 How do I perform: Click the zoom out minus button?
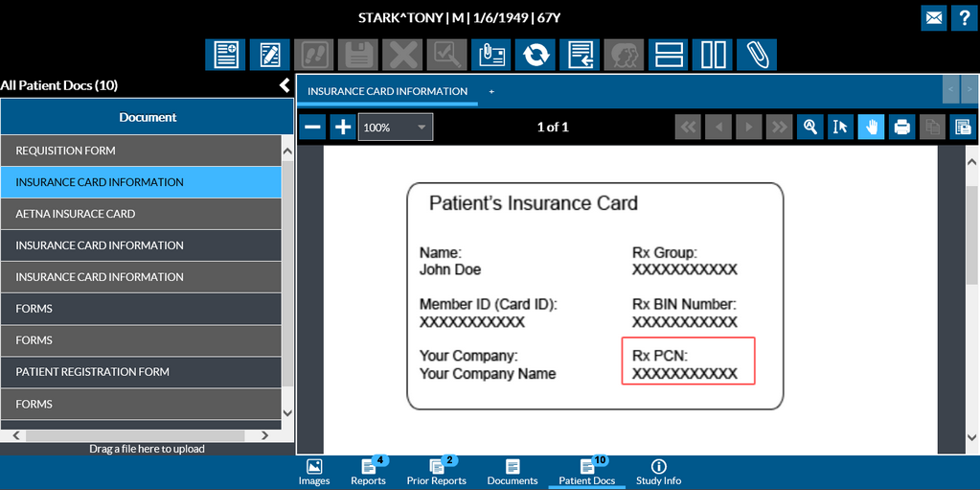(x=312, y=127)
